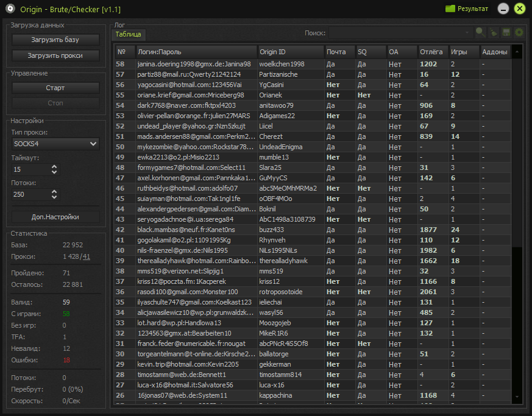Click the Origin app logo in title bar

(x=10, y=9)
